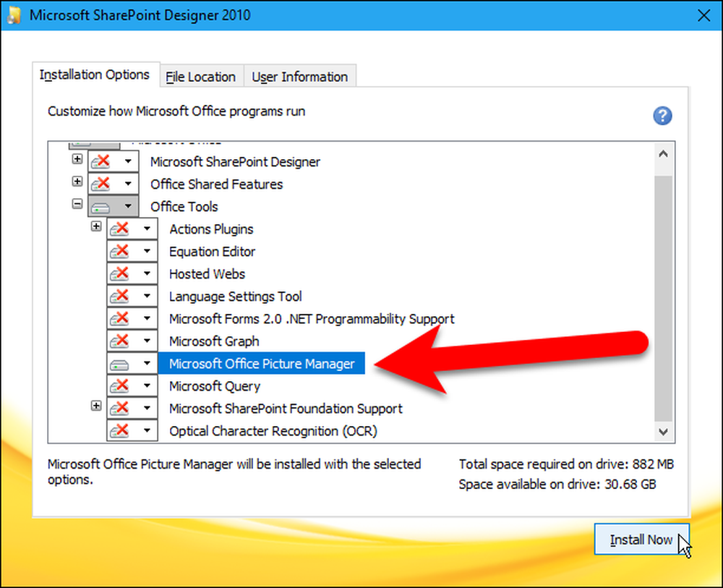723x588 pixels.
Task: Open Microsoft Forms 2.0 .NET install dropdown
Action: (147, 319)
